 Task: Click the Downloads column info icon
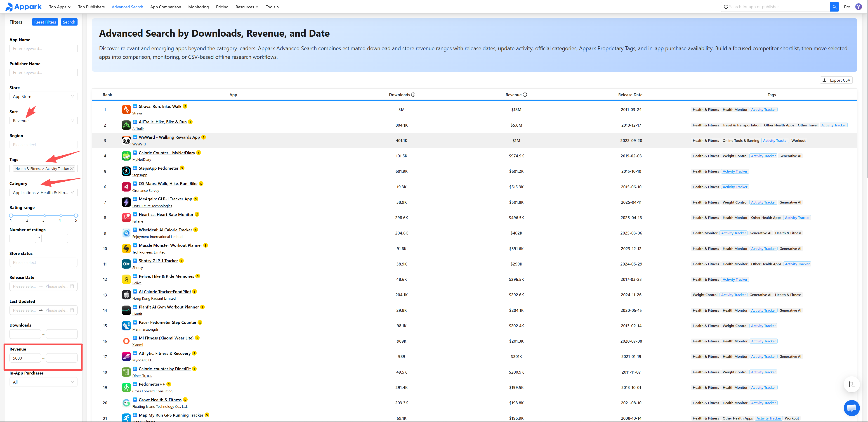413,95
